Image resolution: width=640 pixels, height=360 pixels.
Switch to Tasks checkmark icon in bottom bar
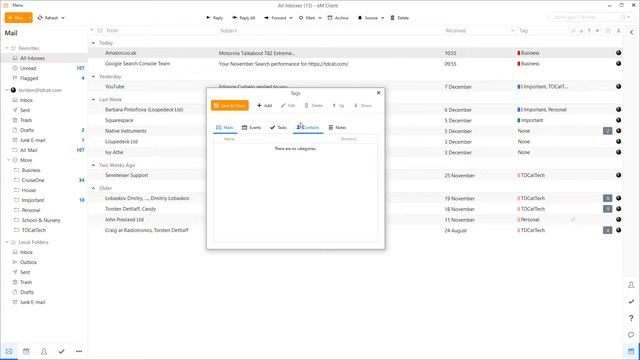[x=61, y=351]
